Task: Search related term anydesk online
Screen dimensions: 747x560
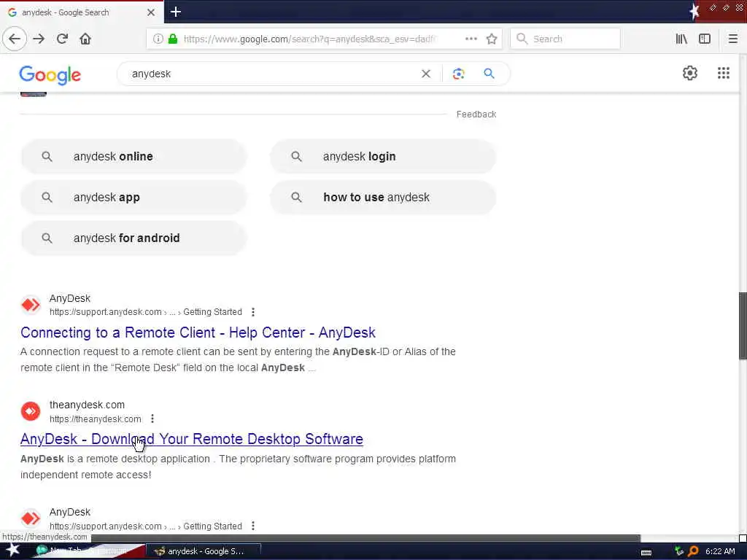Action: click(x=133, y=157)
